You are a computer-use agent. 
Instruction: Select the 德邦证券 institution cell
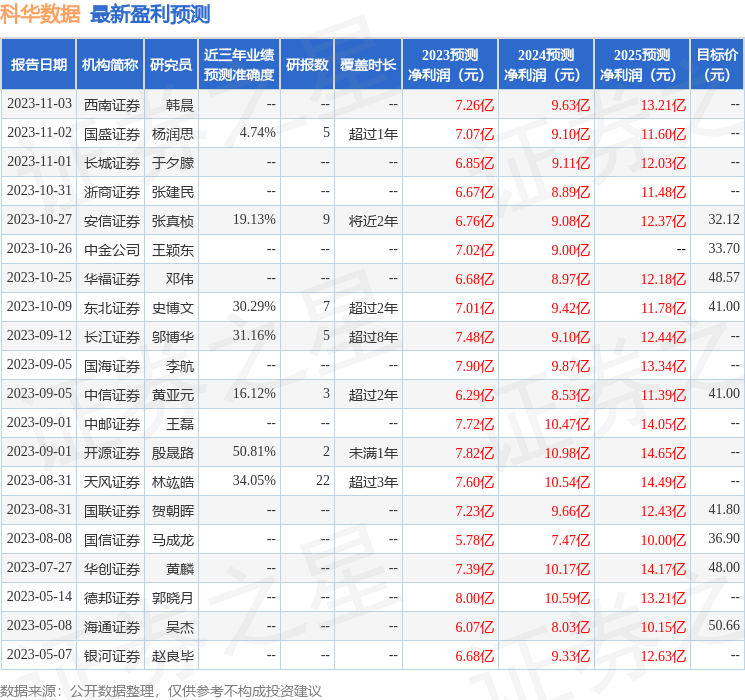click(x=112, y=598)
